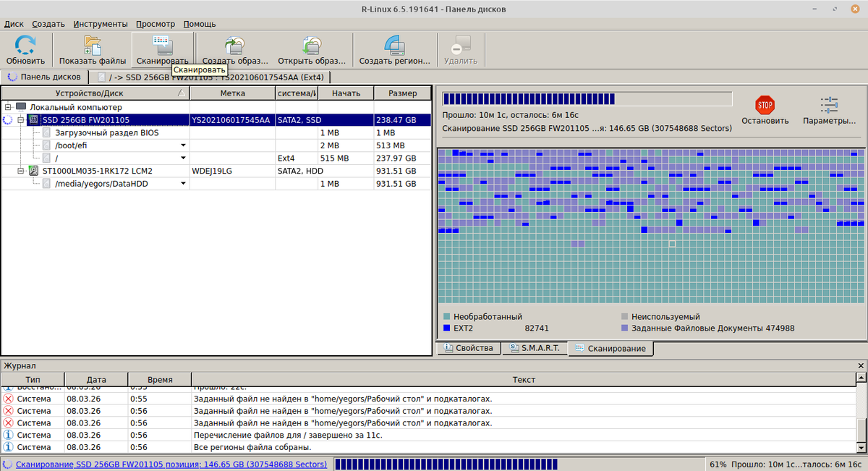Click the root "/" partition icon
This screenshot has height=471, width=868.
coord(47,158)
